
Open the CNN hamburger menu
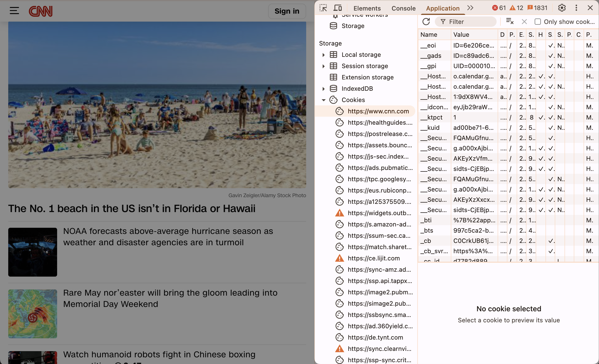(x=14, y=11)
